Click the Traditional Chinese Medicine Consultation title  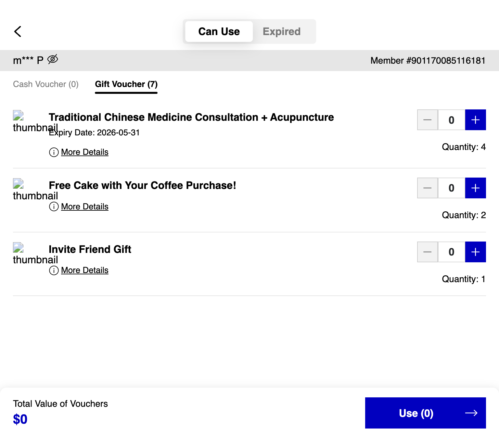tap(191, 117)
